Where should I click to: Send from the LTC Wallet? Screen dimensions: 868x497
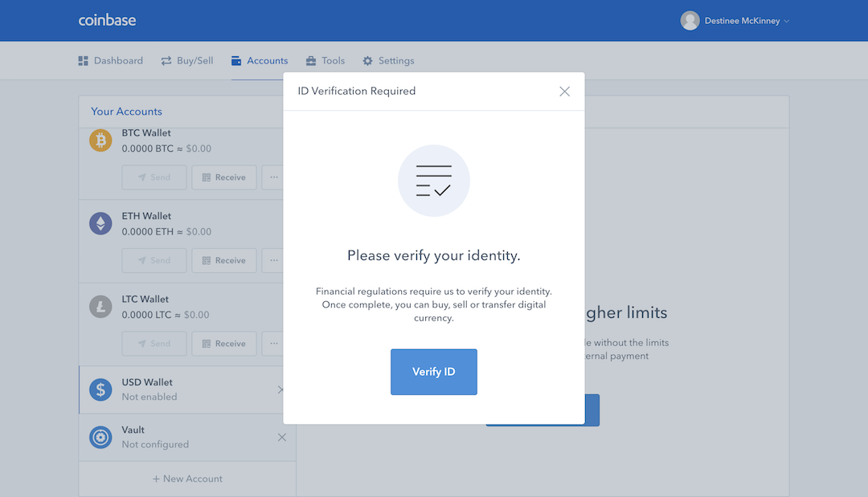154,344
